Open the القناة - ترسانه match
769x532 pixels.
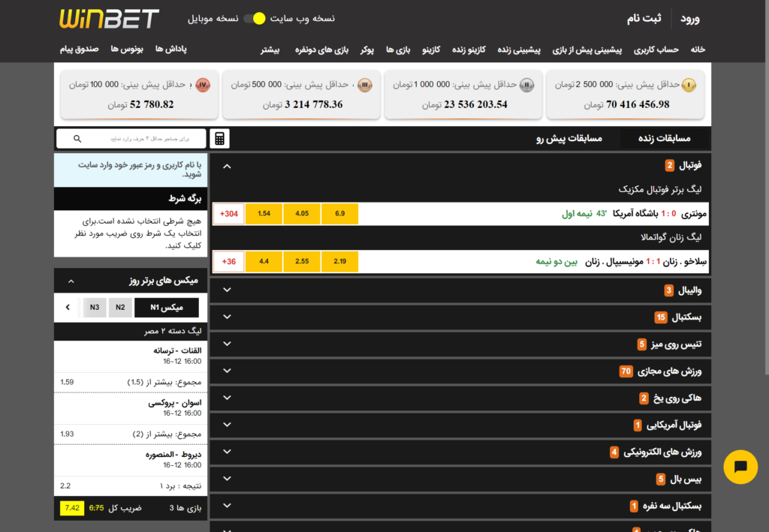click(x=177, y=350)
